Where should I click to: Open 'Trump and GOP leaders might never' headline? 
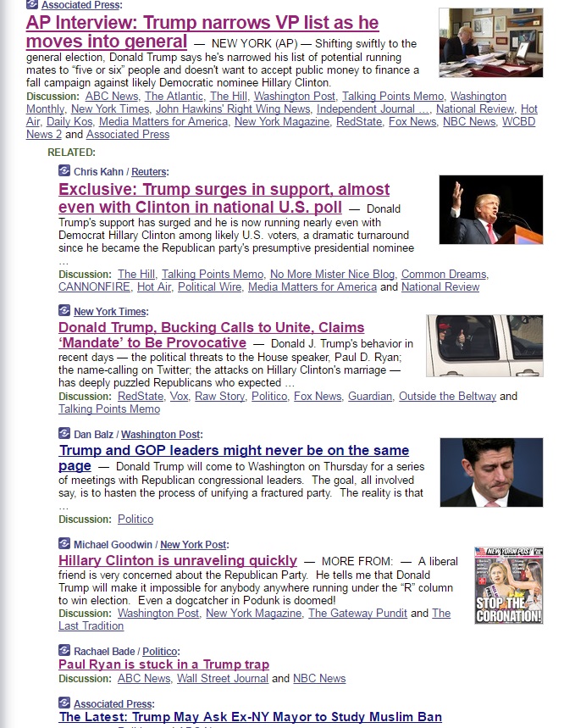tap(234, 458)
